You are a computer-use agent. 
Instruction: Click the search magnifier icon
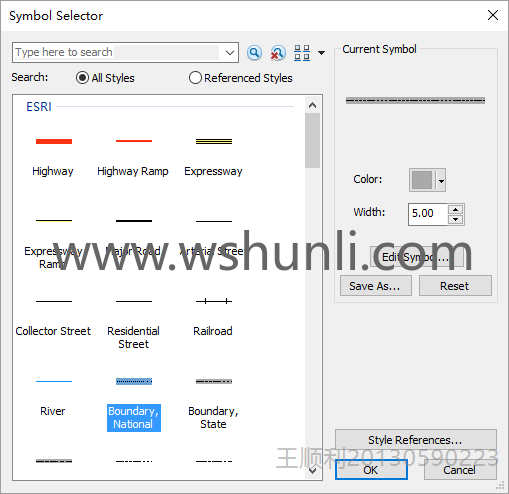pyautogui.click(x=254, y=53)
